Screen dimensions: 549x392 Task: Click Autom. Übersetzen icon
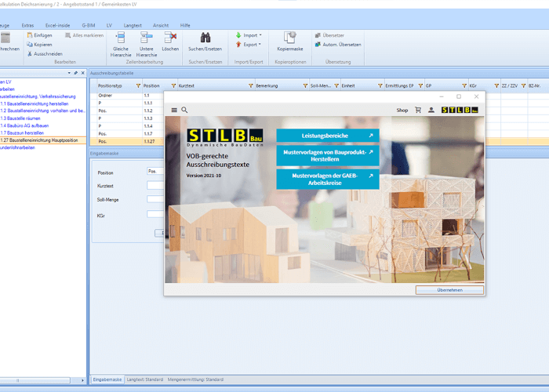(x=318, y=45)
